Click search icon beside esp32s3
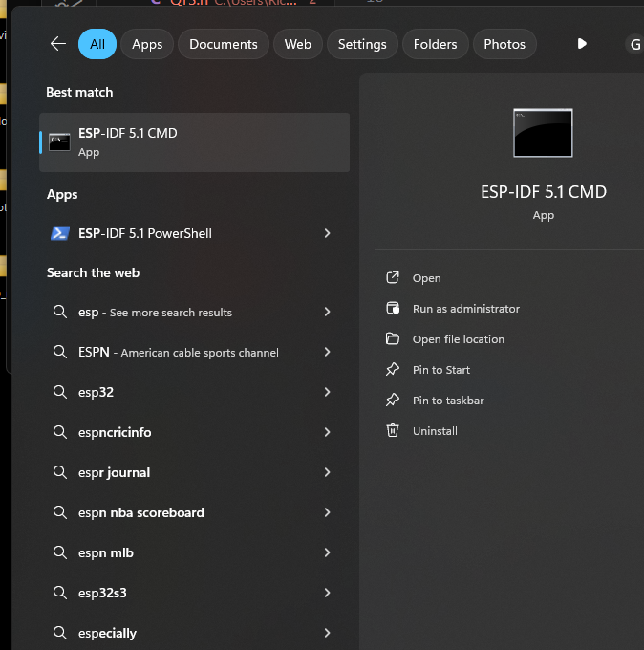644x650 pixels. [x=59, y=593]
